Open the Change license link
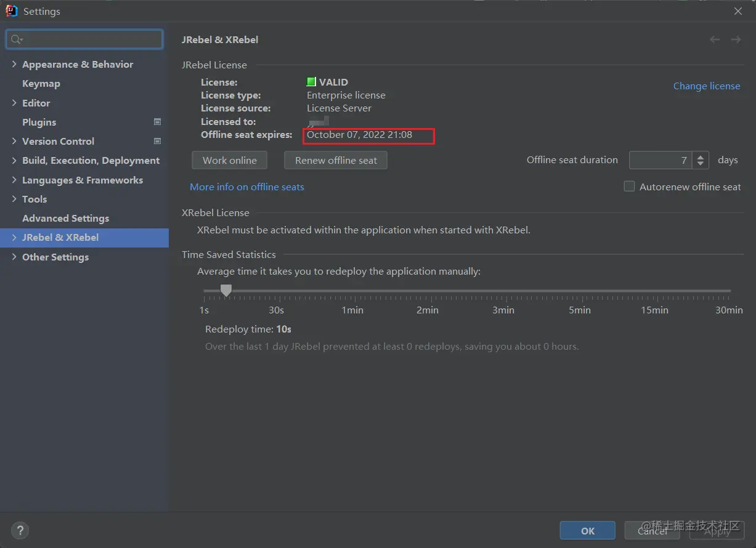The height and width of the screenshot is (548, 756). click(707, 86)
